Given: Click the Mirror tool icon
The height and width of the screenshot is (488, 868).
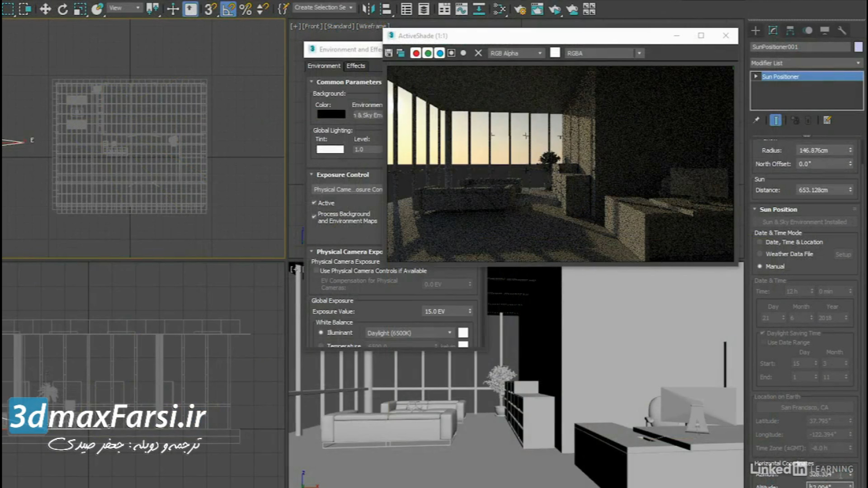Looking at the screenshot, I should point(368,9).
